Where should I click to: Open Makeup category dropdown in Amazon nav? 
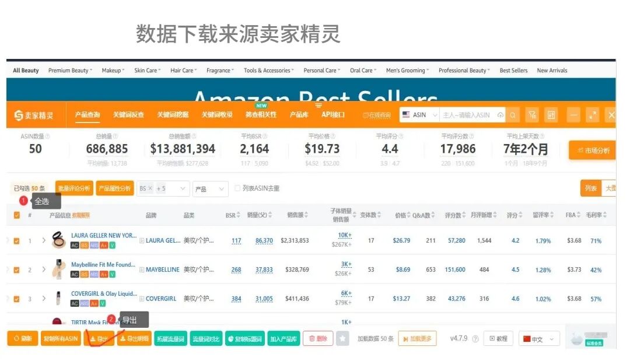[113, 71]
